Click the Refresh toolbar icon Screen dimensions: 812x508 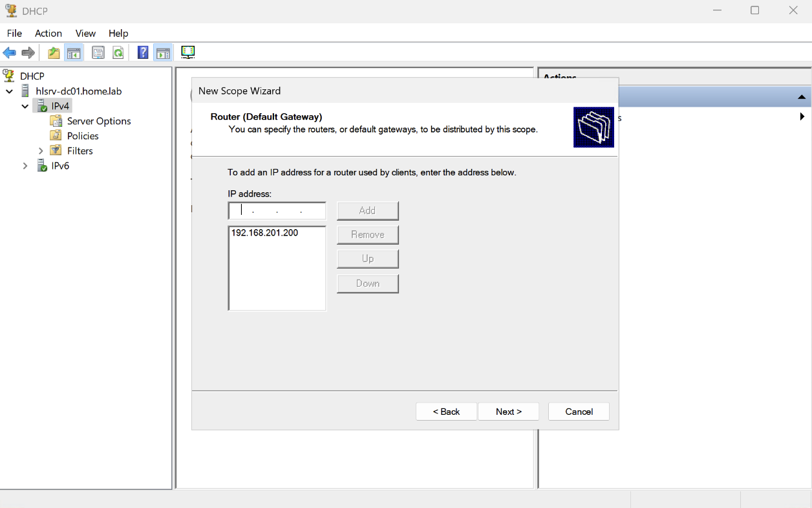coord(118,53)
